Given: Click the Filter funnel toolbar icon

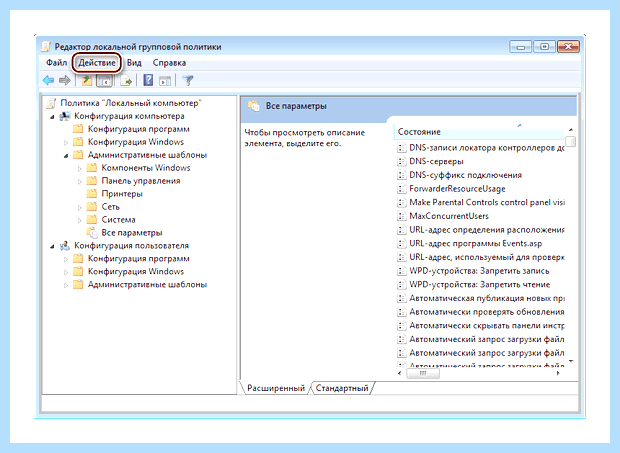Looking at the screenshot, I should pos(188,81).
